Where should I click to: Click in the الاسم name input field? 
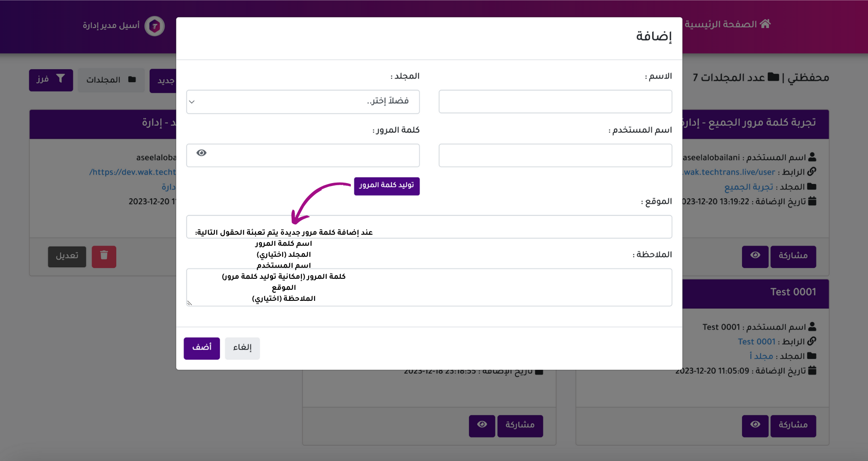555,102
